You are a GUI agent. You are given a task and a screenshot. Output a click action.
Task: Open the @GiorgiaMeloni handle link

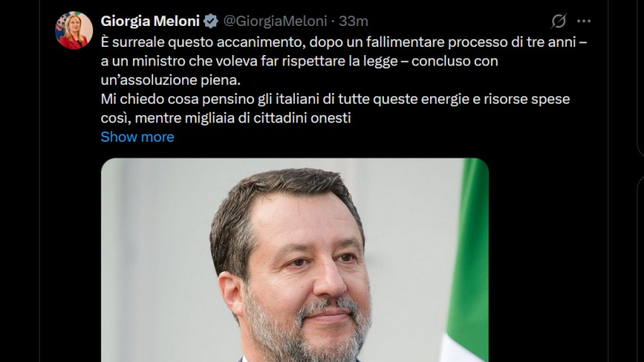275,21
